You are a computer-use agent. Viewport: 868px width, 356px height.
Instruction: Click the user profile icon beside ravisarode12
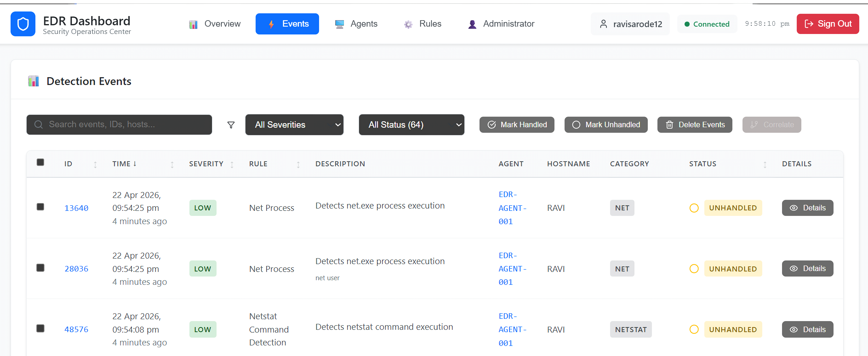(x=603, y=24)
